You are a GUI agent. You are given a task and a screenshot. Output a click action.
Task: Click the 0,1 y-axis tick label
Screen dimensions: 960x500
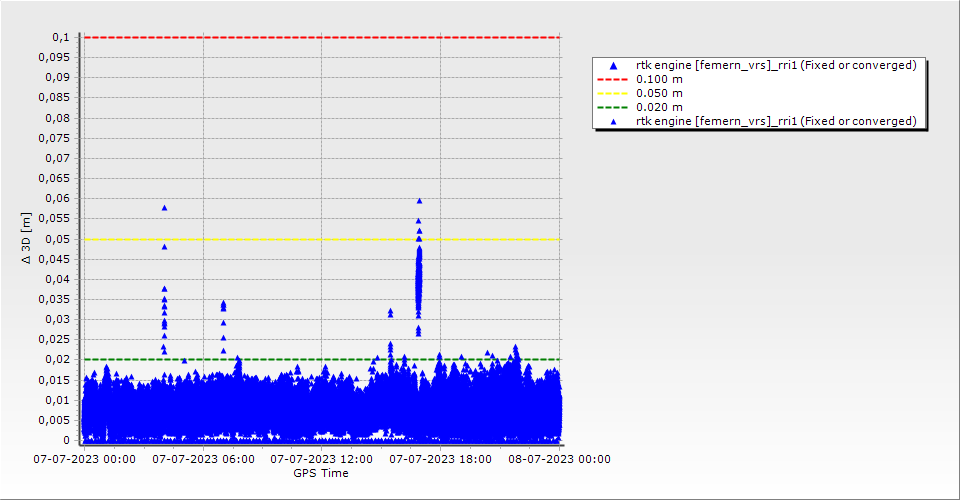coord(61,37)
